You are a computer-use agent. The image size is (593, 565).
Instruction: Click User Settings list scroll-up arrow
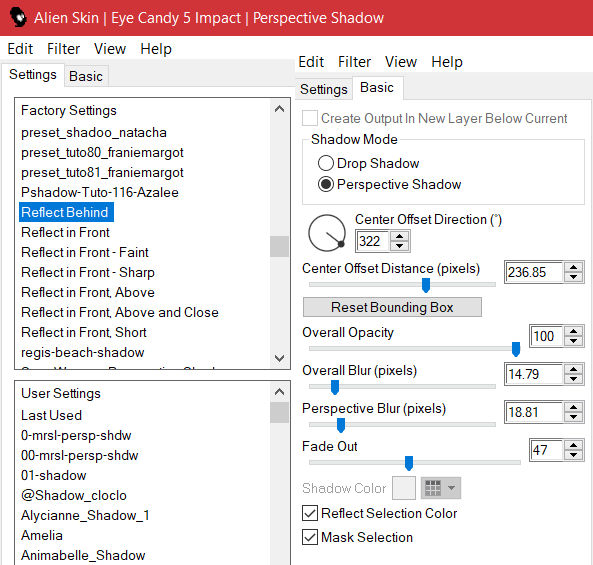(x=279, y=392)
